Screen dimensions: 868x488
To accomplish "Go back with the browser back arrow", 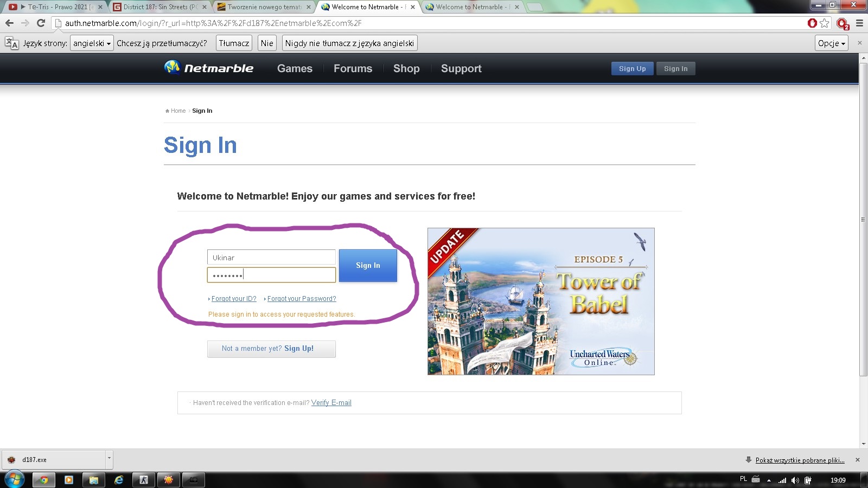I will pos(9,23).
